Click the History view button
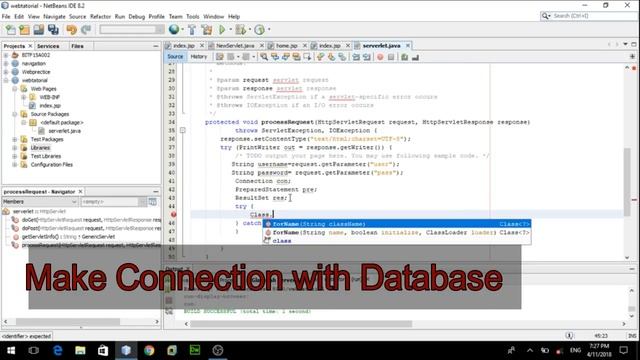The image size is (640, 360). 199,57
